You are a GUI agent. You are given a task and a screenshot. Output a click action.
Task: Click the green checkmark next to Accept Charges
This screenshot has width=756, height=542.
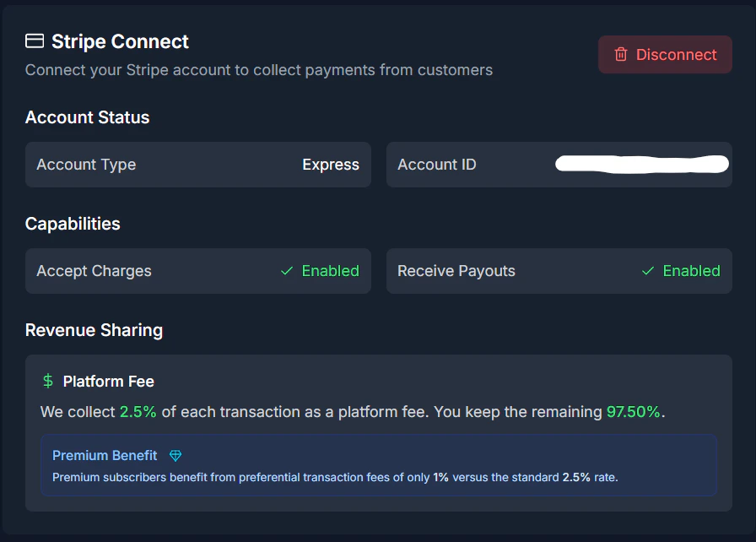(287, 271)
